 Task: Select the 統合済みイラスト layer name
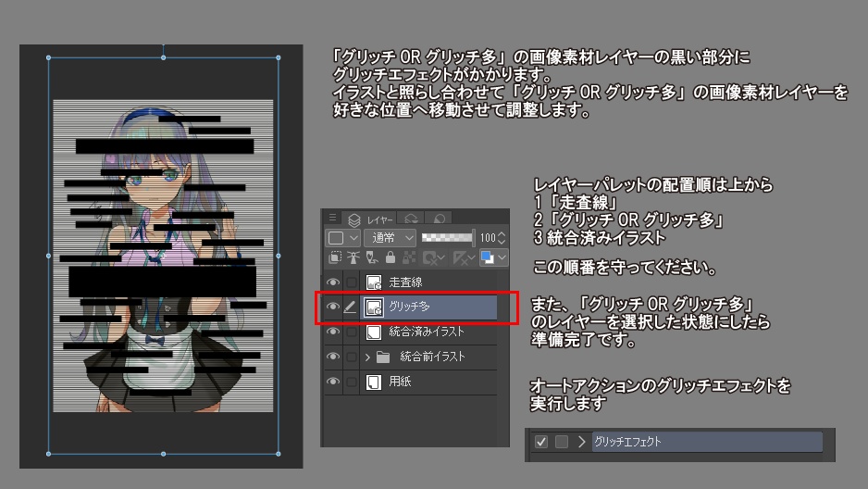click(427, 332)
